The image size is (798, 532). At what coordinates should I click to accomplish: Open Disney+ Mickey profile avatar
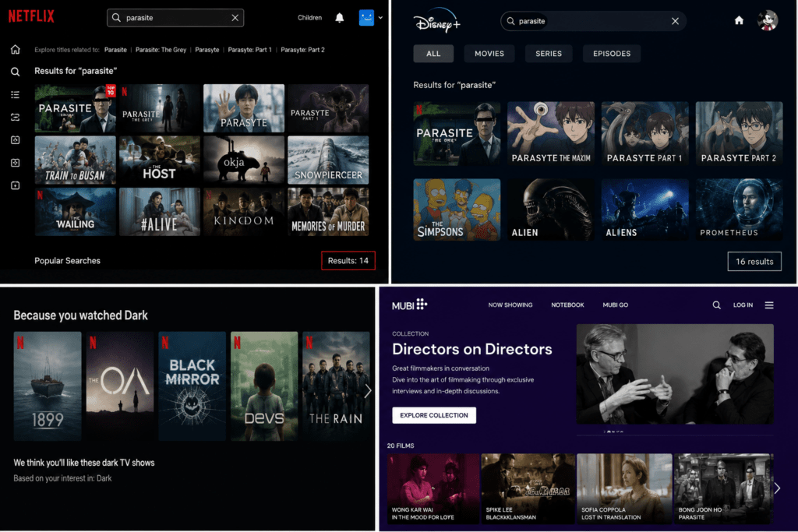coord(768,20)
